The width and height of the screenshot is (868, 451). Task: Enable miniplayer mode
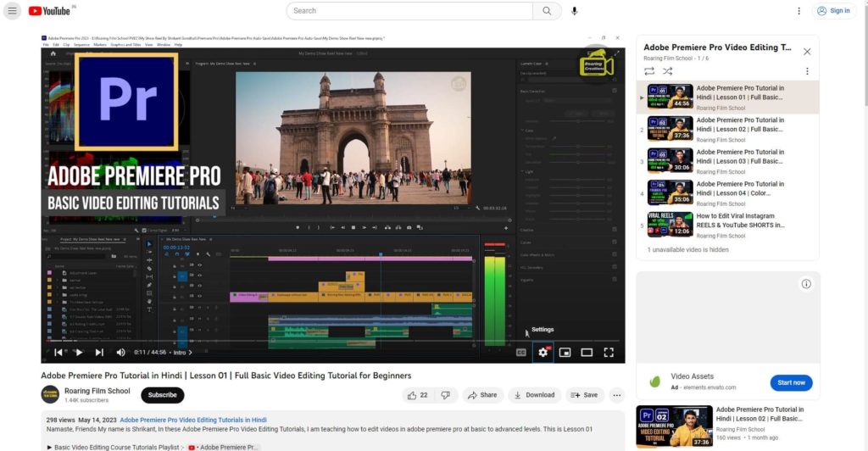tap(565, 353)
